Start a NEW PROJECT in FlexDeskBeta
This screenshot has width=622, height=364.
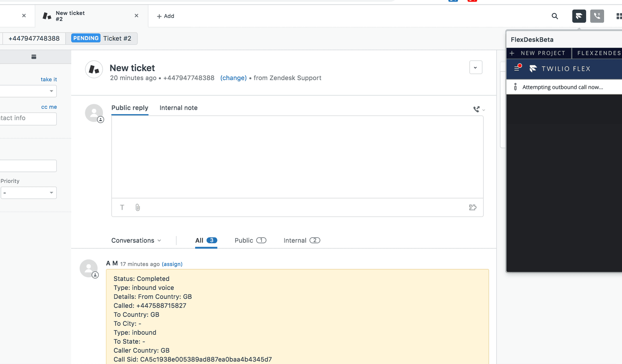click(539, 53)
